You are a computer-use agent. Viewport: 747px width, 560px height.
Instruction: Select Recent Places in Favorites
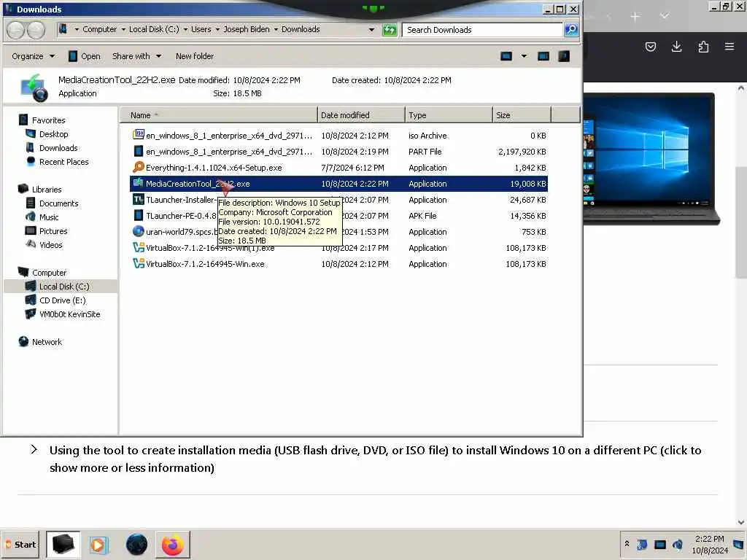tap(64, 162)
